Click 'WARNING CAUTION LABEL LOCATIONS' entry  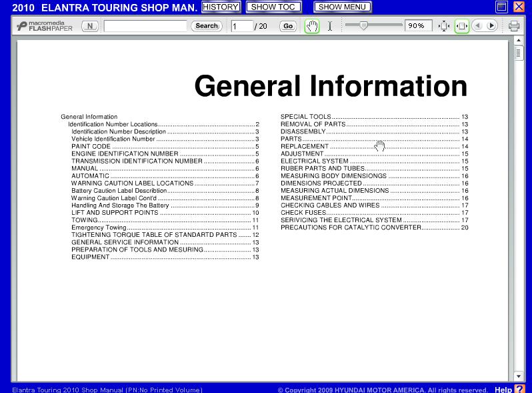click(165, 183)
